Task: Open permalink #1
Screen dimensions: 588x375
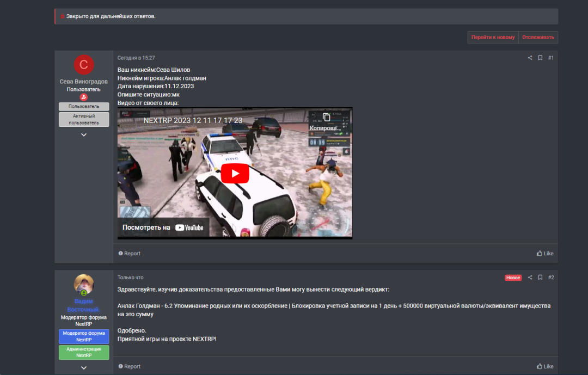Action: click(551, 58)
